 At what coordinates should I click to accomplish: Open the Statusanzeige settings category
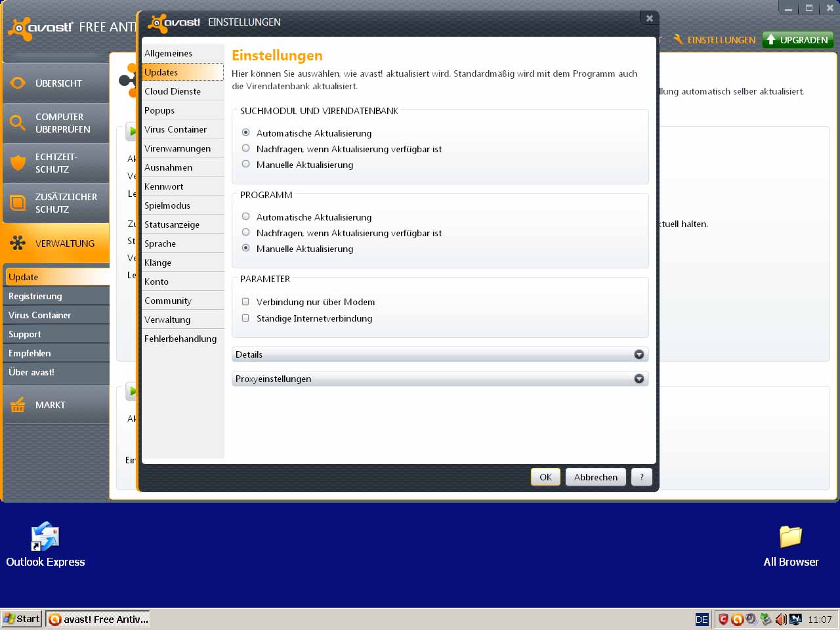(183, 224)
